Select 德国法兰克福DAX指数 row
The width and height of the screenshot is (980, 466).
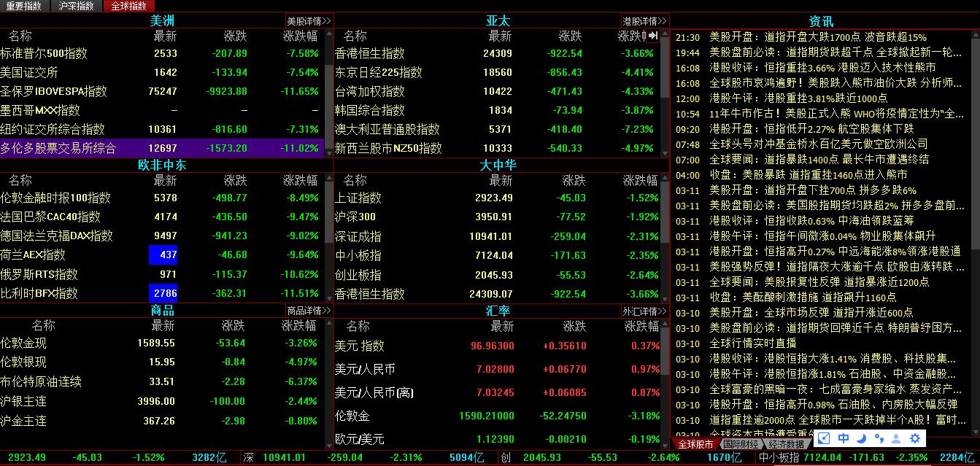(162, 236)
